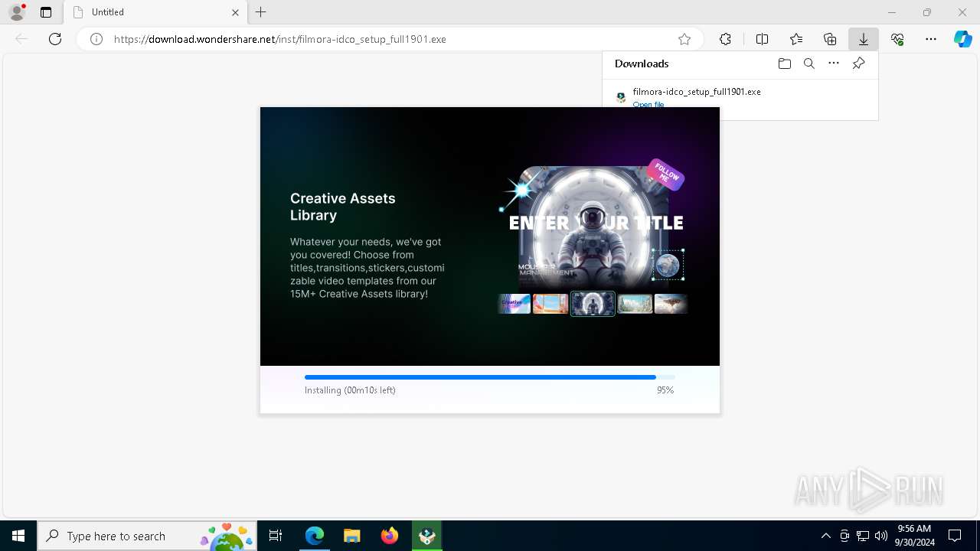980x551 pixels.
Task: Open volume control tray icon
Action: 881,536
